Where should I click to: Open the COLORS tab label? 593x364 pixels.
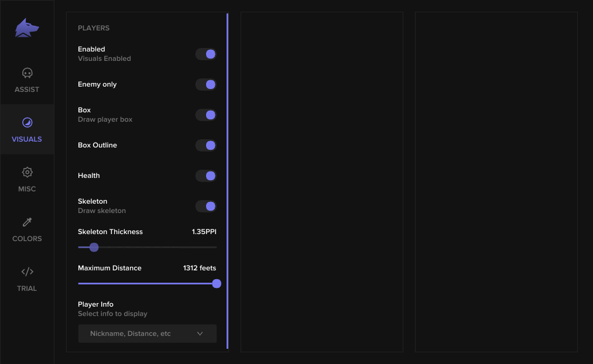point(27,239)
